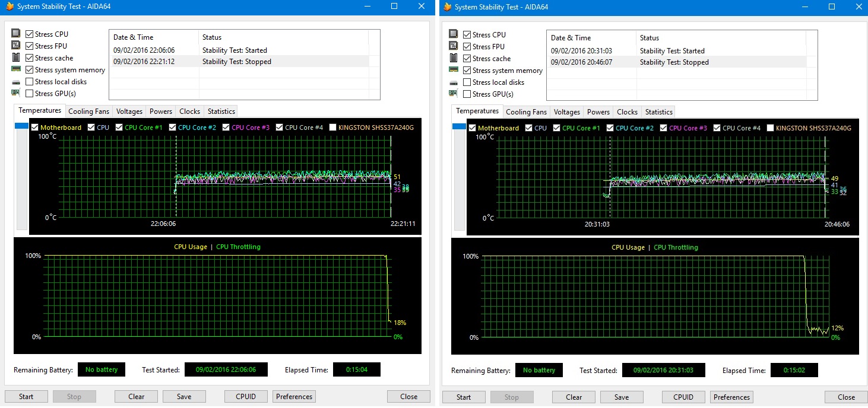868x408 pixels.
Task: Click the CPU chip icon in left window
Action: (16, 34)
